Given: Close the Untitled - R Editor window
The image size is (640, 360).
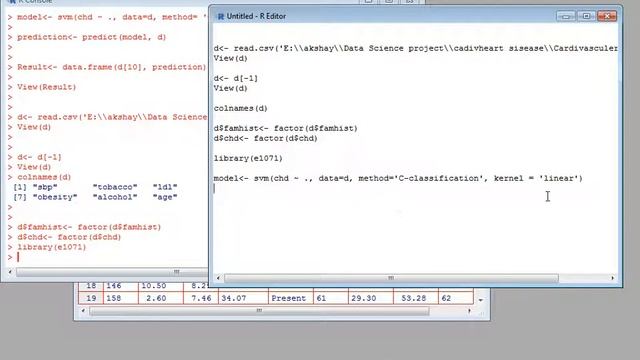Looking at the screenshot, I should [607, 16].
